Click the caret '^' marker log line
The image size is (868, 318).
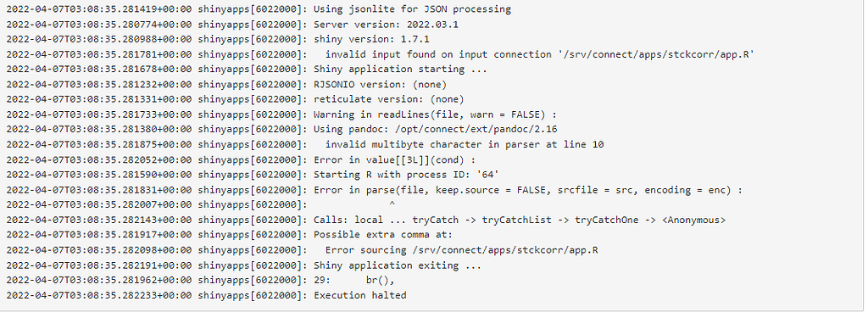[200, 205]
